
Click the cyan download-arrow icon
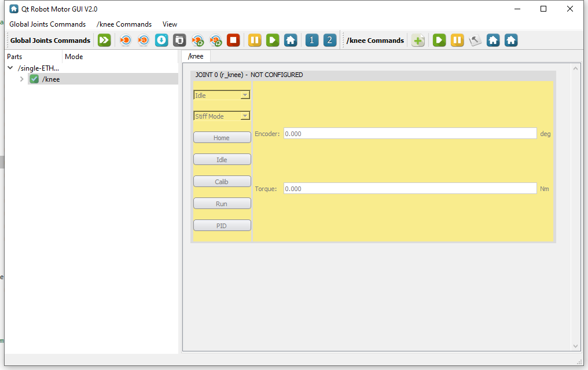pyautogui.click(x=161, y=40)
